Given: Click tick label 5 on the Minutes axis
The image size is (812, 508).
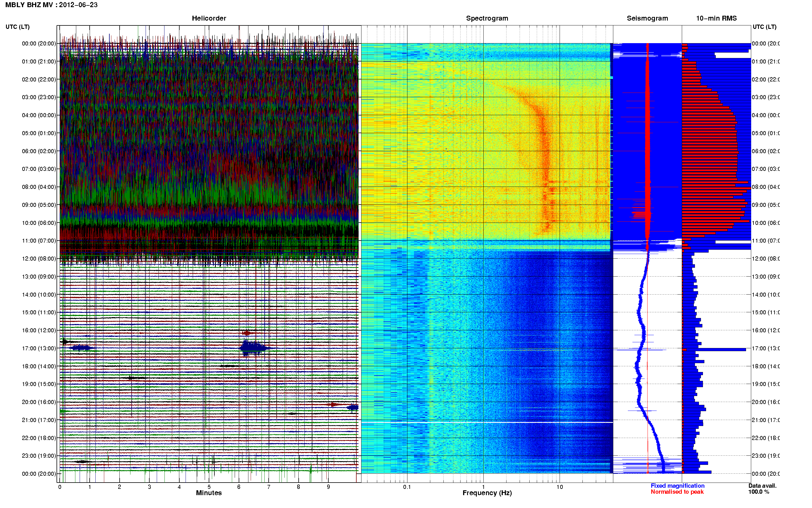Looking at the screenshot, I should coord(209,487).
